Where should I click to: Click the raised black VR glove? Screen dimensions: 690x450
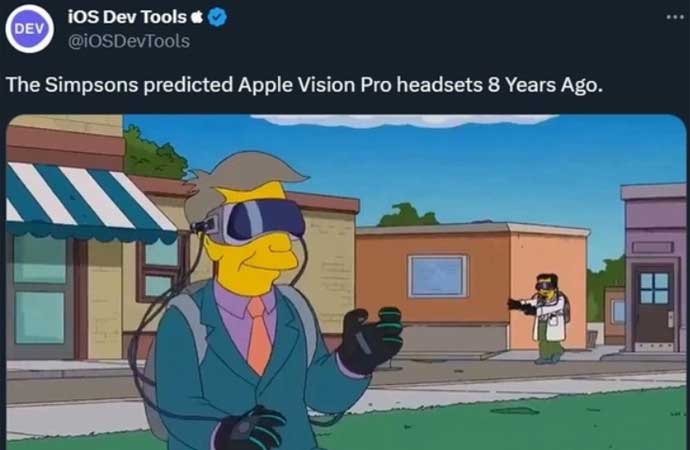(x=371, y=339)
